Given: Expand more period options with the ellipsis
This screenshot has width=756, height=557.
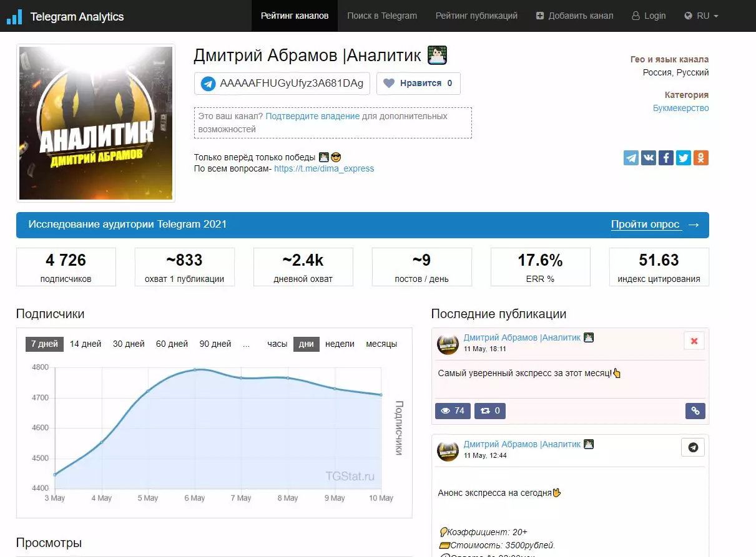Looking at the screenshot, I should [246, 344].
